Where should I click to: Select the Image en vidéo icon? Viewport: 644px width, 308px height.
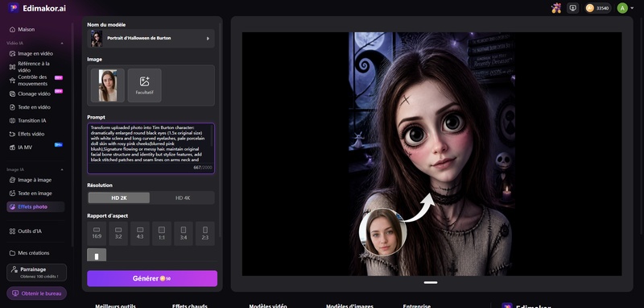[x=12, y=53]
